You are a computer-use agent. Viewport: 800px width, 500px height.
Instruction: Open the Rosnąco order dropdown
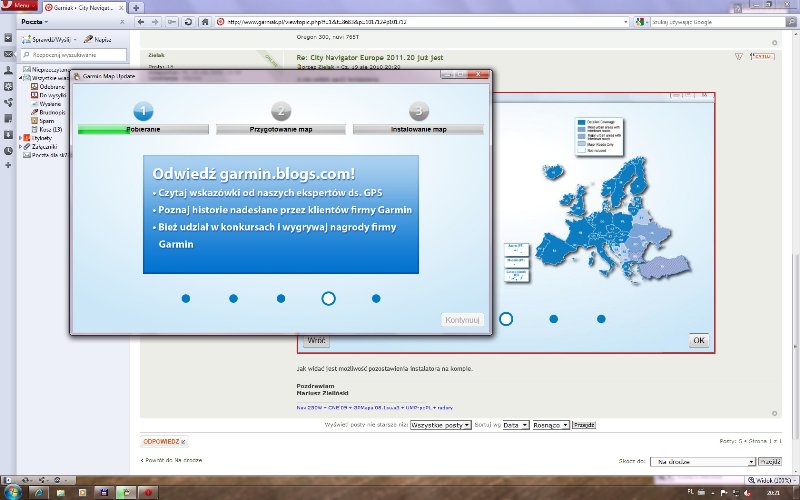[x=551, y=425]
